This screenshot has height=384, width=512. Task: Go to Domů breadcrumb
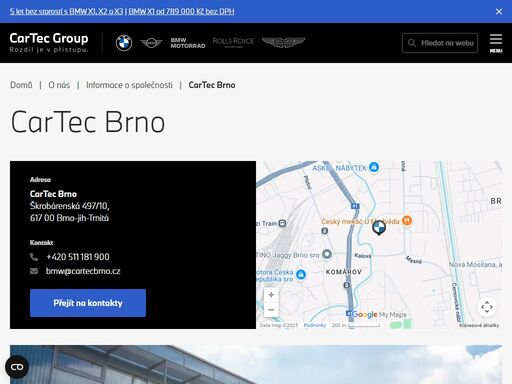pyautogui.click(x=21, y=85)
